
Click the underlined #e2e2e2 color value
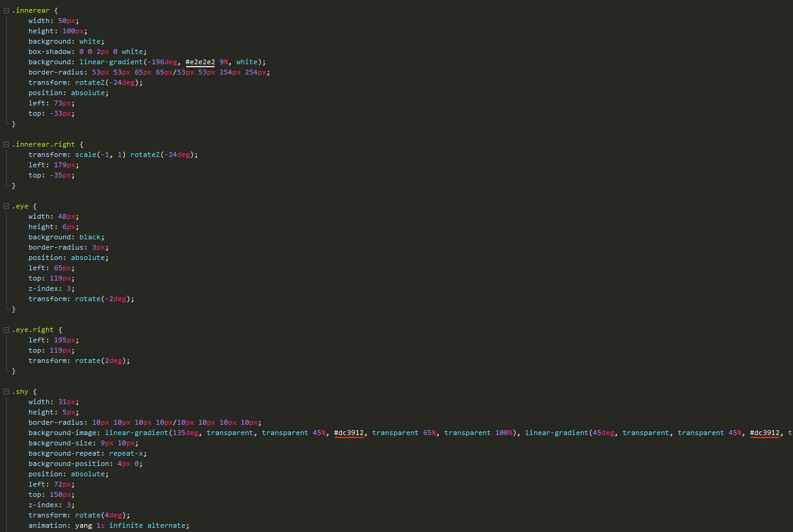tap(200, 62)
